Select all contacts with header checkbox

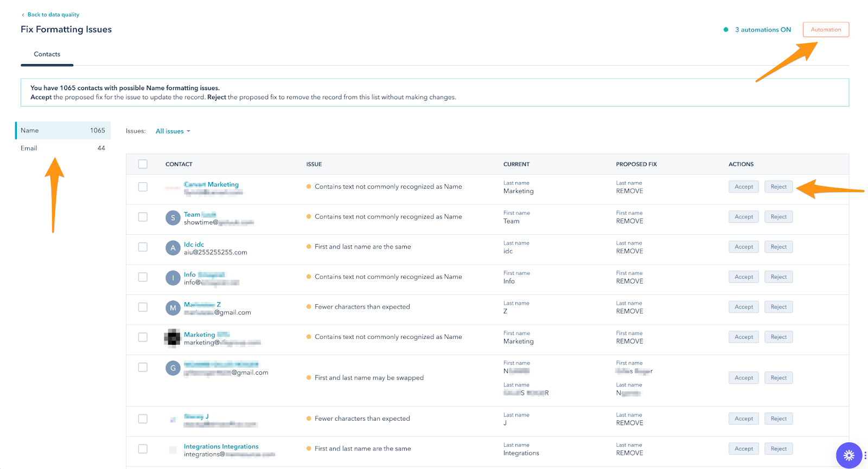[x=143, y=164]
